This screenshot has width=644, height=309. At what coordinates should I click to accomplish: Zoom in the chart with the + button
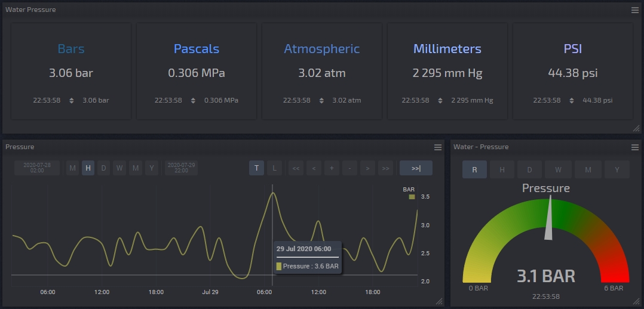coord(332,169)
